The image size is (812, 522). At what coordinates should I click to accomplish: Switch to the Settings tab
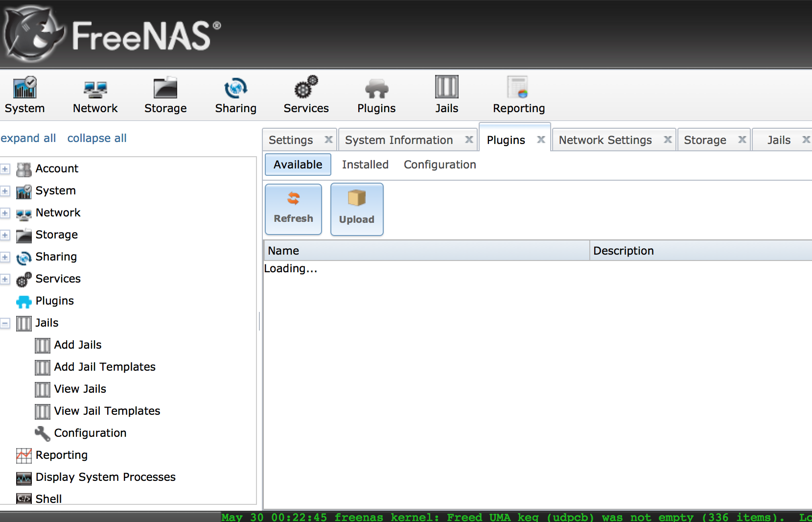[291, 140]
